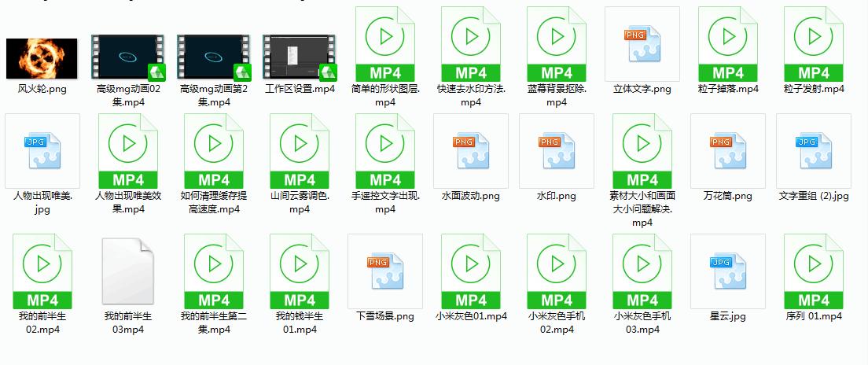This screenshot has height=365, width=868.
Task: Click the file name 如何清理缓存提高速度.mp4
Action: point(214,203)
